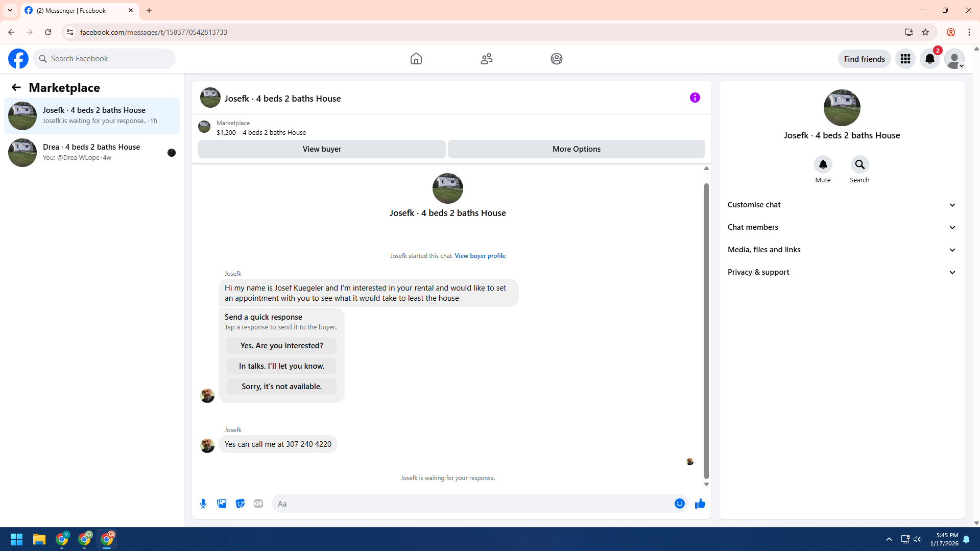Image resolution: width=980 pixels, height=551 pixels.
Task: Send quick reply Sorry, it's not available.
Action: (x=281, y=387)
